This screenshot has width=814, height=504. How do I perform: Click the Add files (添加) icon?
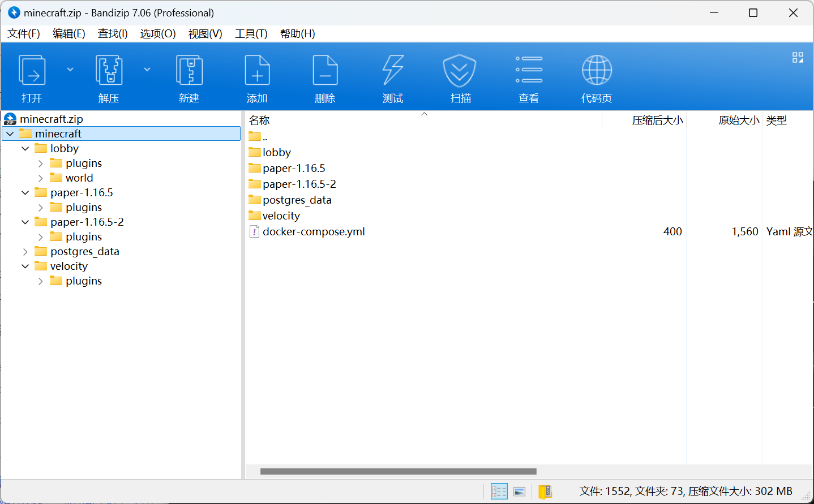(x=257, y=71)
